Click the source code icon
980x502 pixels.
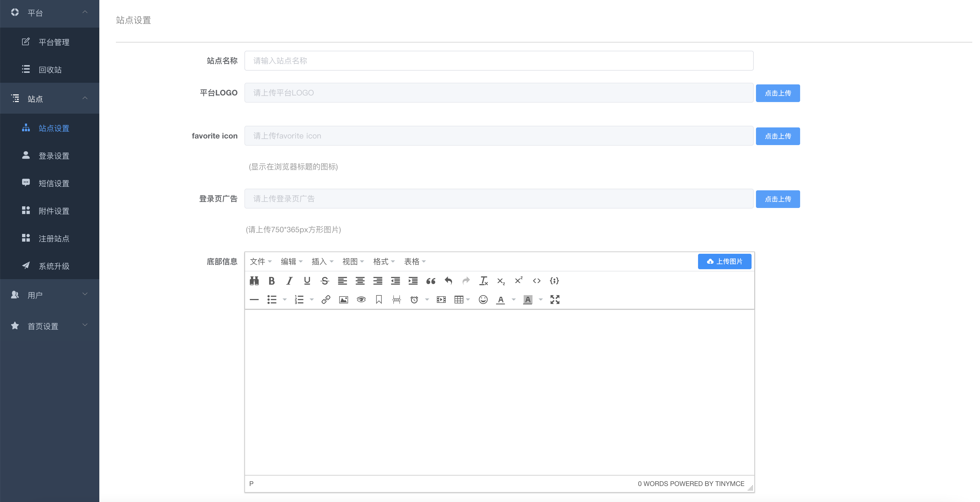536,281
